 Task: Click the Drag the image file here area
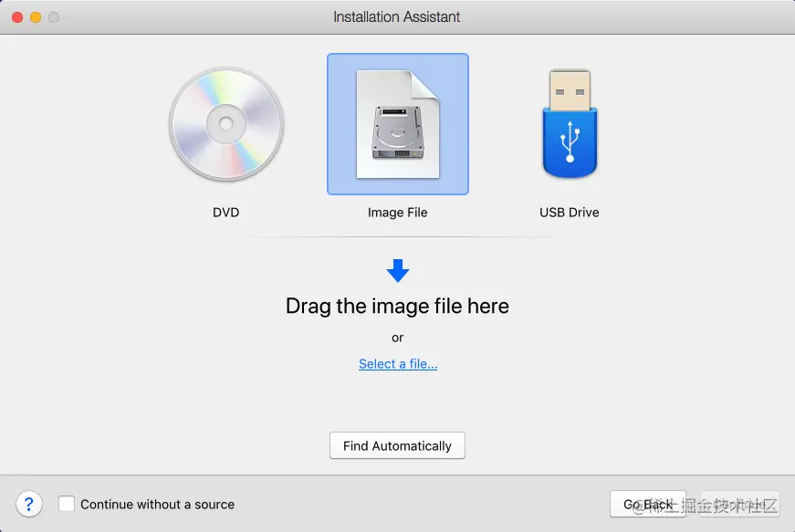pos(397,306)
